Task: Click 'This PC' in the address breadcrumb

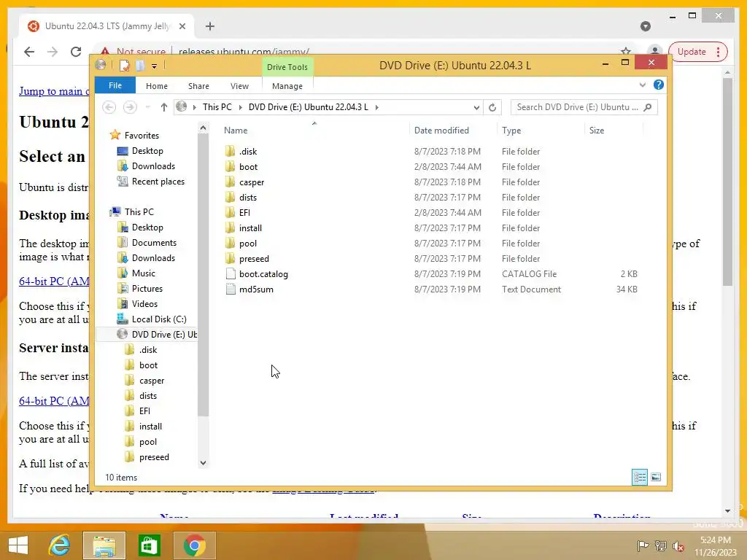Action: pyautogui.click(x=217, y=107)
